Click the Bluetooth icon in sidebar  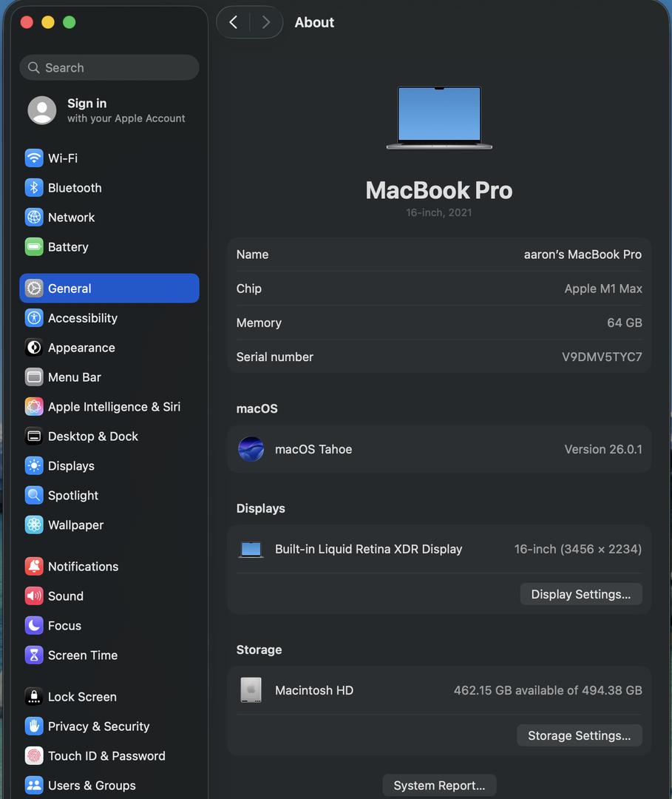34,188
